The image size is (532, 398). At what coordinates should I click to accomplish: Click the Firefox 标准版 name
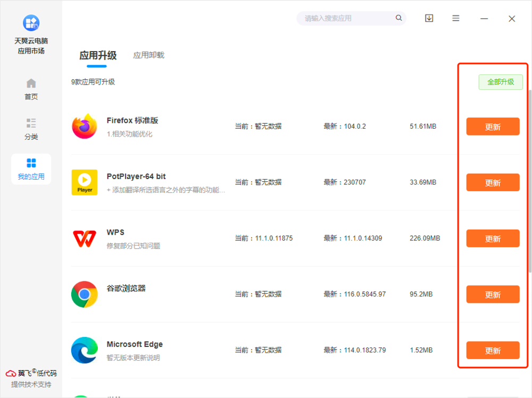point(132,120)
